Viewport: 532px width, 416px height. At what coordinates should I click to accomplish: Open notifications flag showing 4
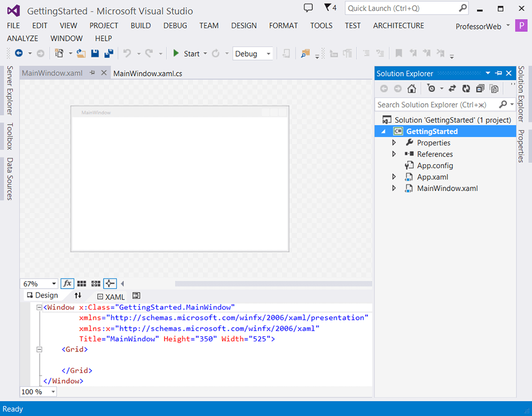(330, 7)
